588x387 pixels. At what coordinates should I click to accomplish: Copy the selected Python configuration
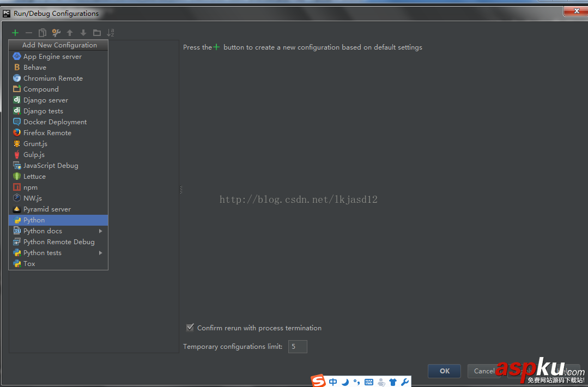tap(42, 33)
